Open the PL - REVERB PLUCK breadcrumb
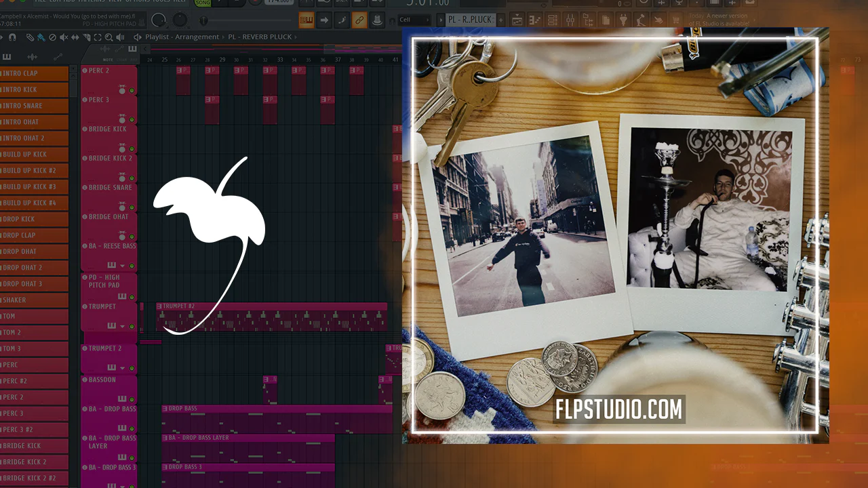This screenshot has height=488, width=868. [x=260, y=37]
